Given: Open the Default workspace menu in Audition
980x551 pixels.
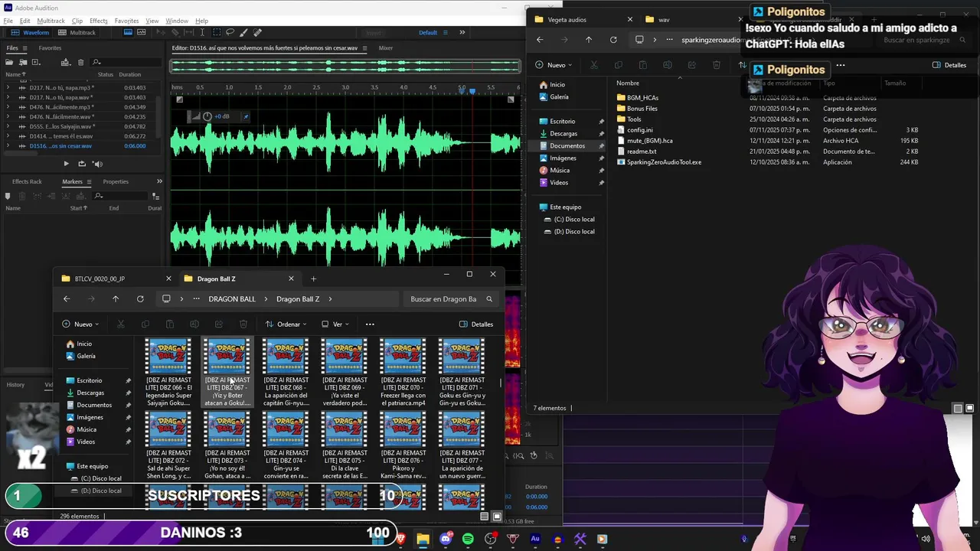Looking at the screenshot, I should [x=433, y=32].
